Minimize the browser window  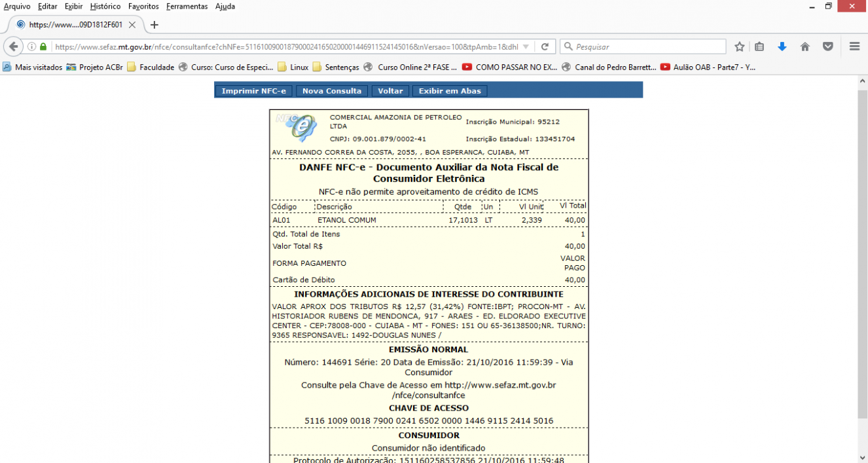tap(811, 6)
